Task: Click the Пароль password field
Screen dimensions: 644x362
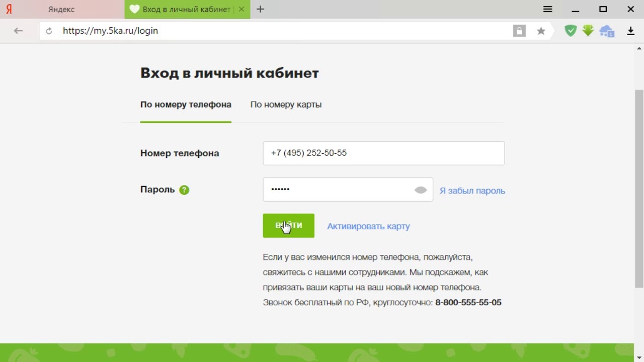Action: 348,190
